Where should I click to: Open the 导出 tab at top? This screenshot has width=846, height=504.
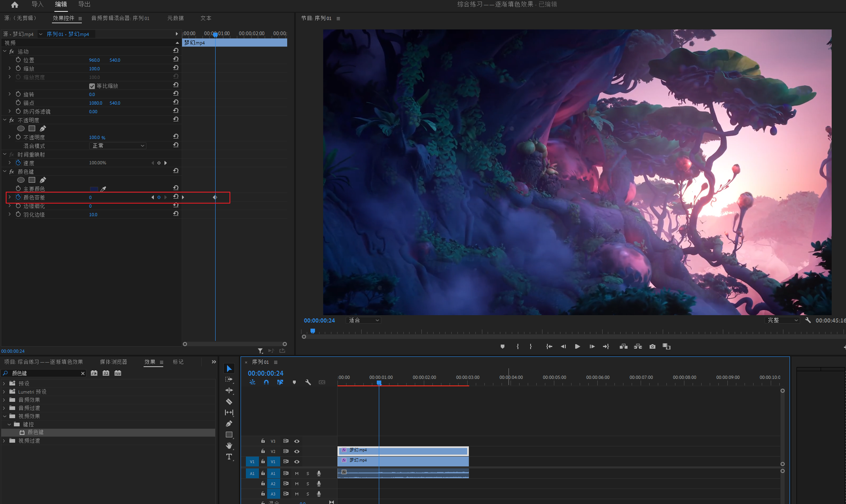84,4
